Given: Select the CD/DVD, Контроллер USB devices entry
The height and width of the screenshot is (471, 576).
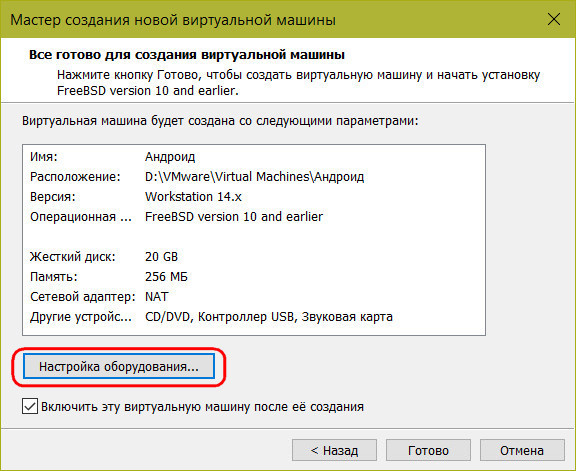Looking at the screenshot, I should click(x=269, y=317).
